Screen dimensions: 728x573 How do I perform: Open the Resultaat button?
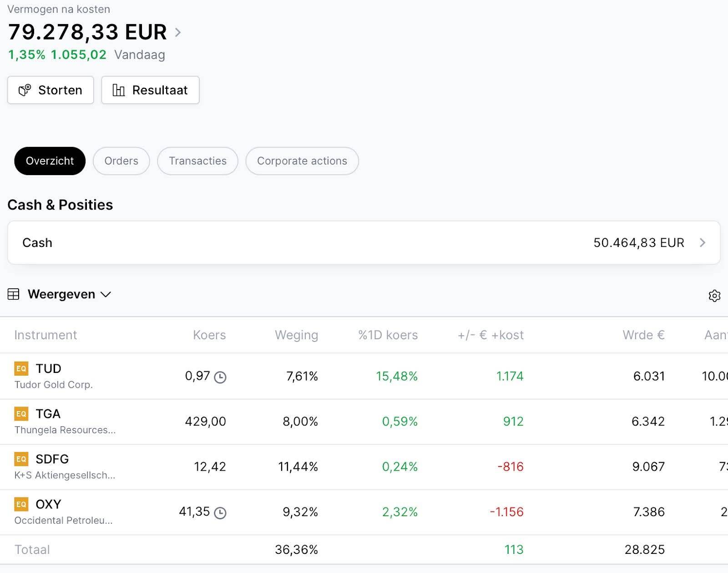150,90
